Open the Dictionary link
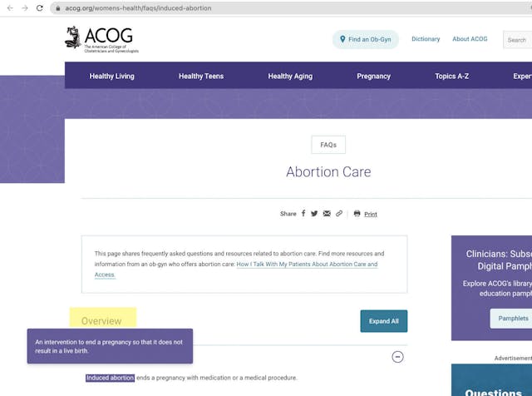Screen dimensions: 532x396 tap(426, 39)
